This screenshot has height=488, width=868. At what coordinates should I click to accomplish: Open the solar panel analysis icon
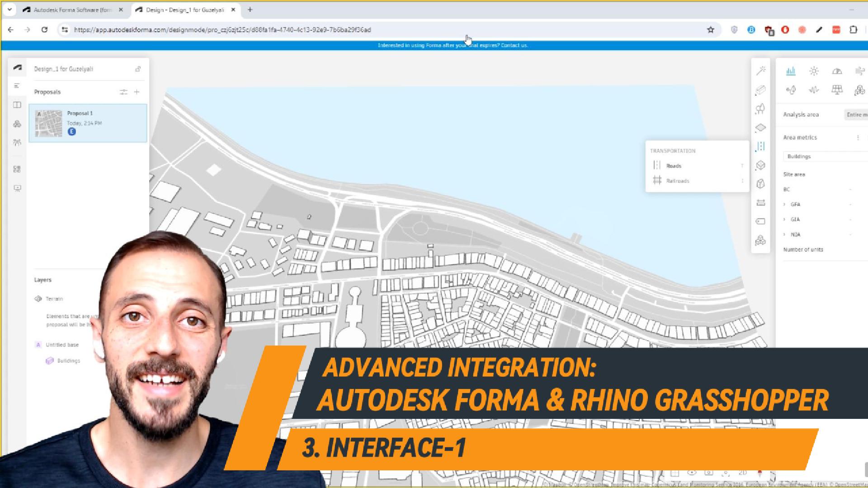click(837, 90)
